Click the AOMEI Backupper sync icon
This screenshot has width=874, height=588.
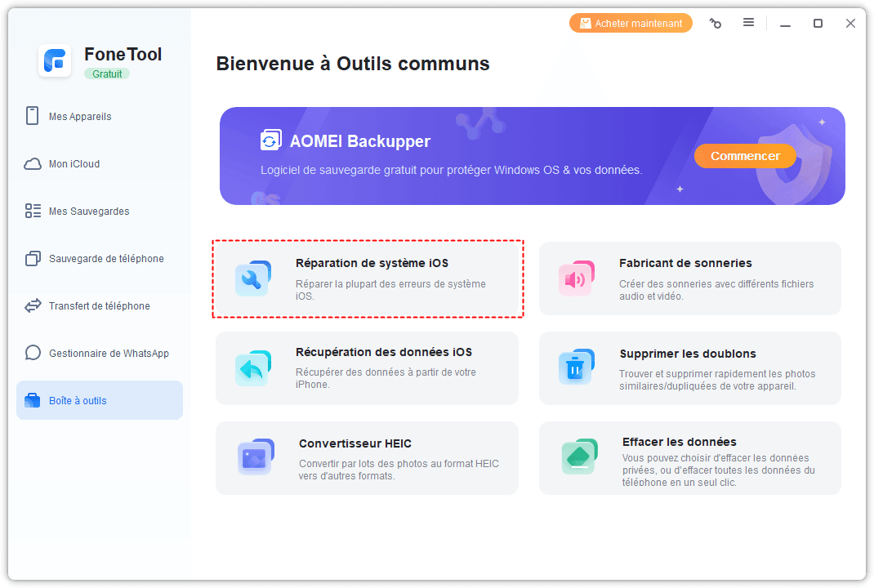[x=270, y=141]
